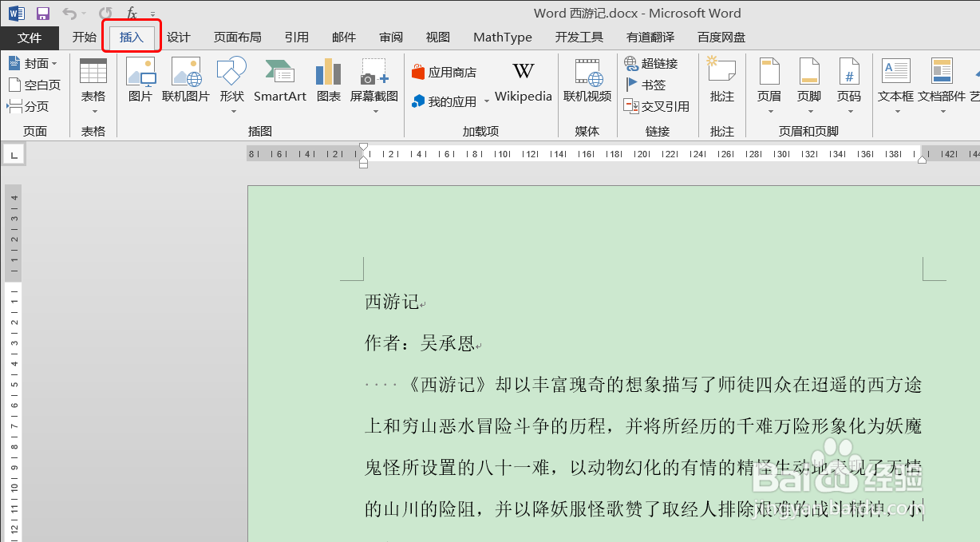Insert an online video via 联机视频
Screen dimensions: 980x542
click(587, 80)
